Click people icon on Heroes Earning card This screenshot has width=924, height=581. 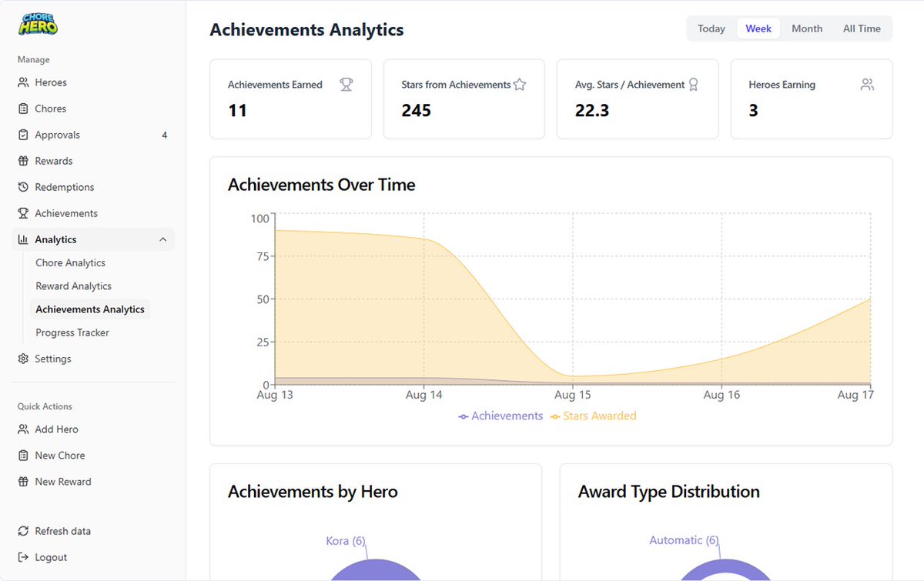[867, 85]
